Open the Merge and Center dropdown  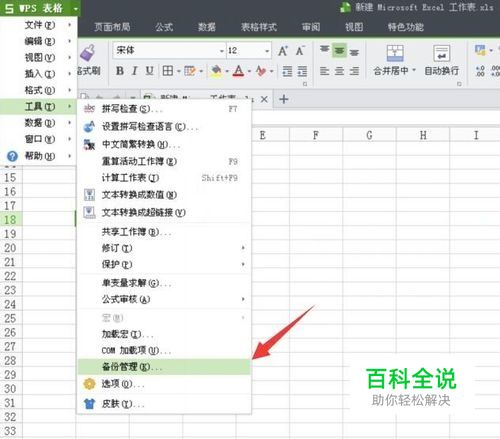pyautogui.click(x=414, y=70)
